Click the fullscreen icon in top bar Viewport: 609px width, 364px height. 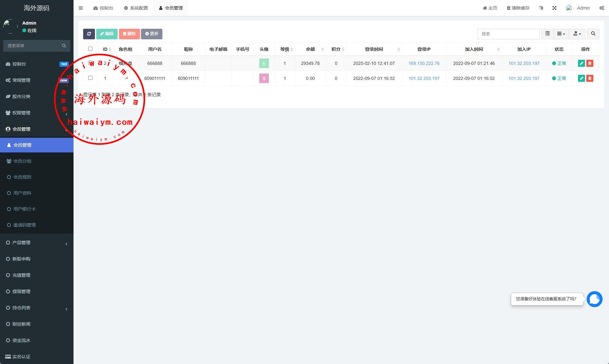[x=554, y=8]
